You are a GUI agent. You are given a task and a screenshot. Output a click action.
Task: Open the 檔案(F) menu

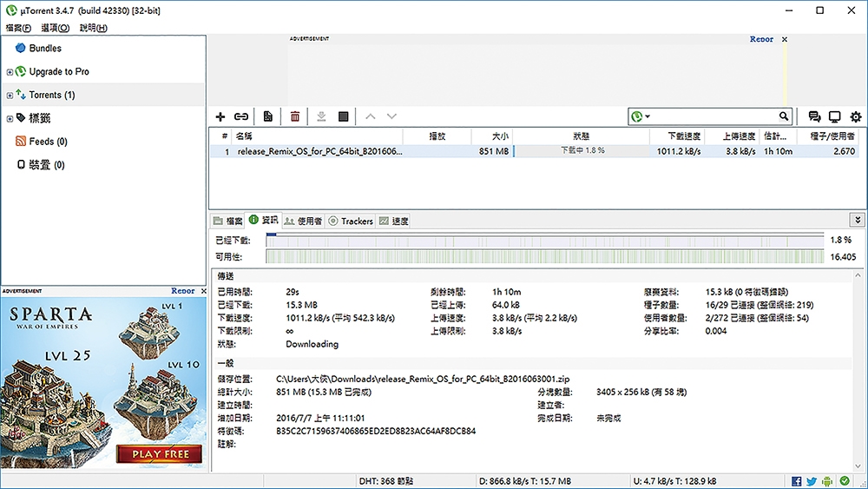pos(18,28)
